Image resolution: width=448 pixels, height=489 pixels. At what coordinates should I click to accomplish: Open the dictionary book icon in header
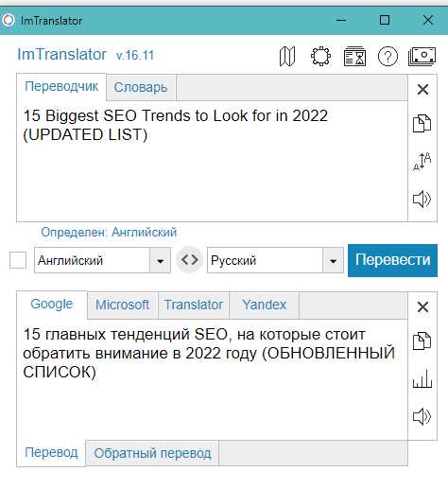pos(287,57)
